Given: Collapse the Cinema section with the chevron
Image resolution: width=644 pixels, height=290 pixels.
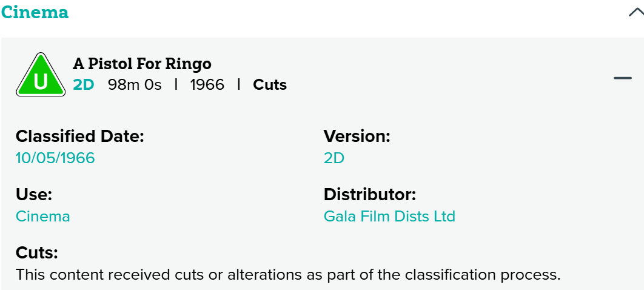Looking at the screenshot, I should pos(636,13).
